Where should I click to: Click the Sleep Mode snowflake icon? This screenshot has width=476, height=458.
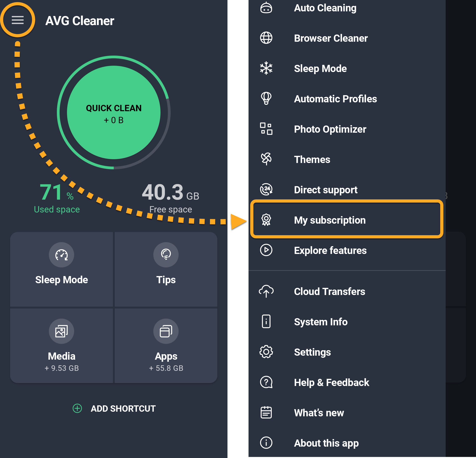pos(266,68)
